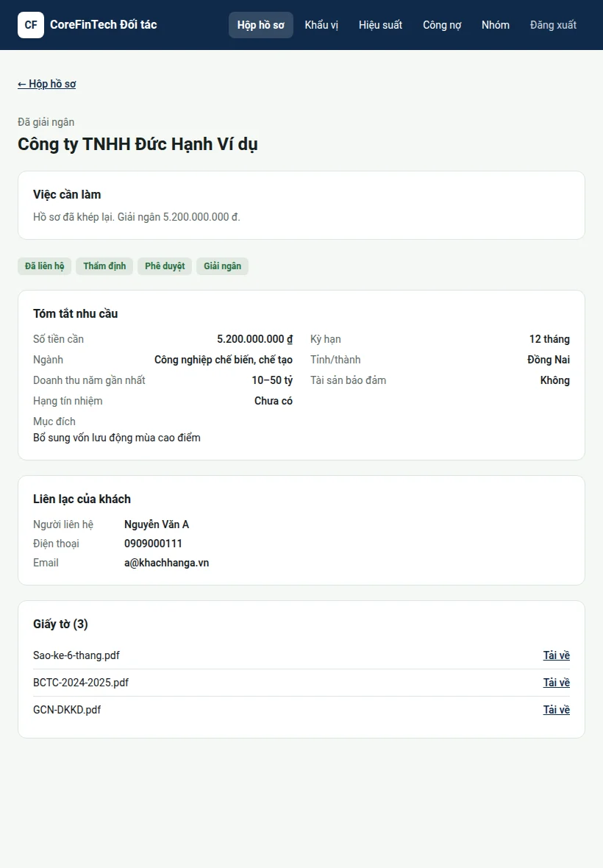This screenshot has height=868, width=603.
Task: Click the Phê duyệt status chip
Action: click(x=165, y=266)
